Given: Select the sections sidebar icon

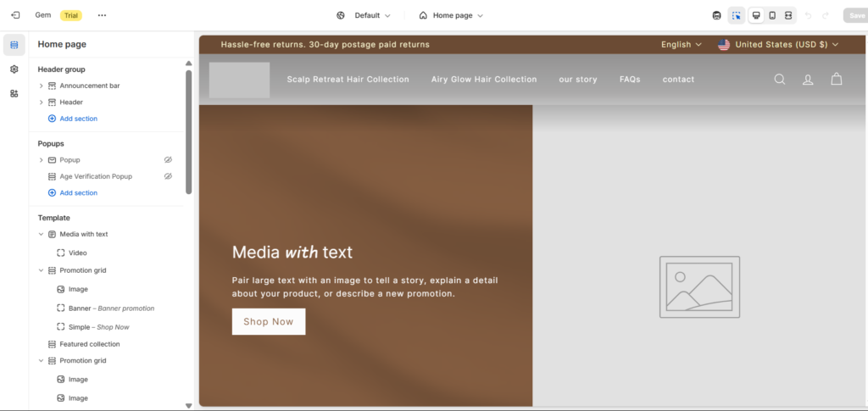Looking at the screenshot, I should 14,45.
